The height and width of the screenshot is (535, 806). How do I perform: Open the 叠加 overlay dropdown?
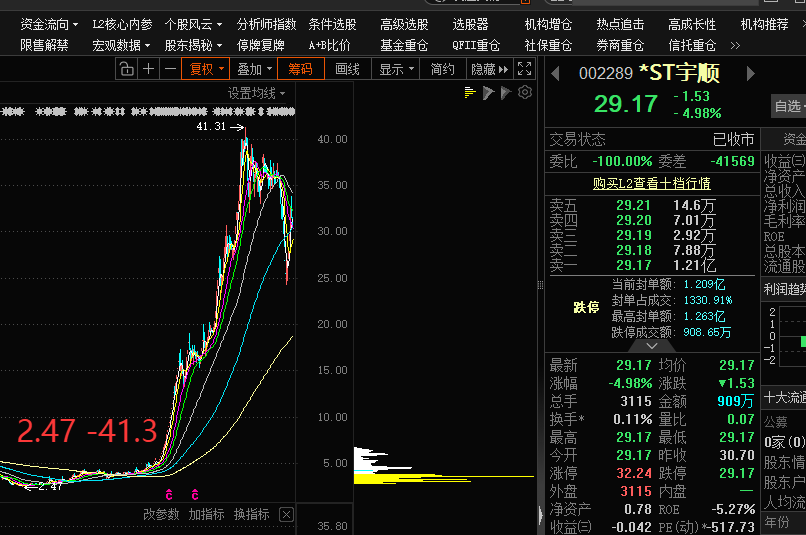254,69
